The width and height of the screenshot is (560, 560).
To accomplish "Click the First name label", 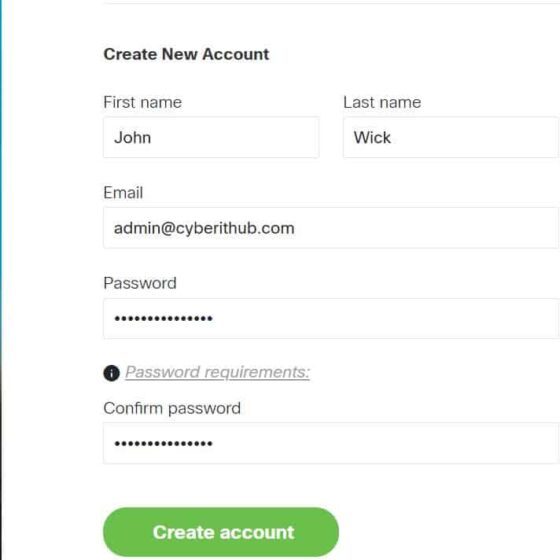I will 142,102.
